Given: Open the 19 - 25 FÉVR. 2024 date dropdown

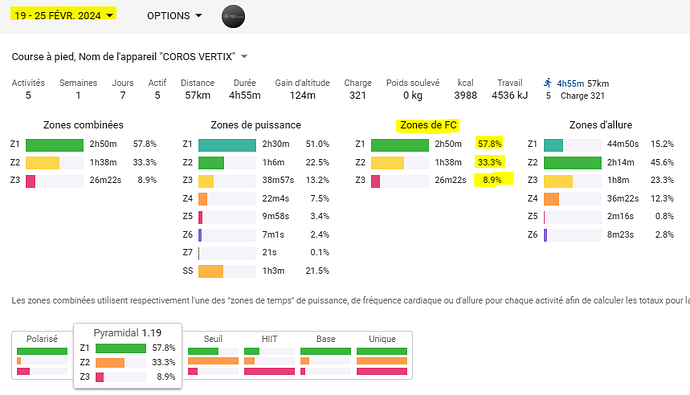Looking at the screenshot, I should [64, 15].
